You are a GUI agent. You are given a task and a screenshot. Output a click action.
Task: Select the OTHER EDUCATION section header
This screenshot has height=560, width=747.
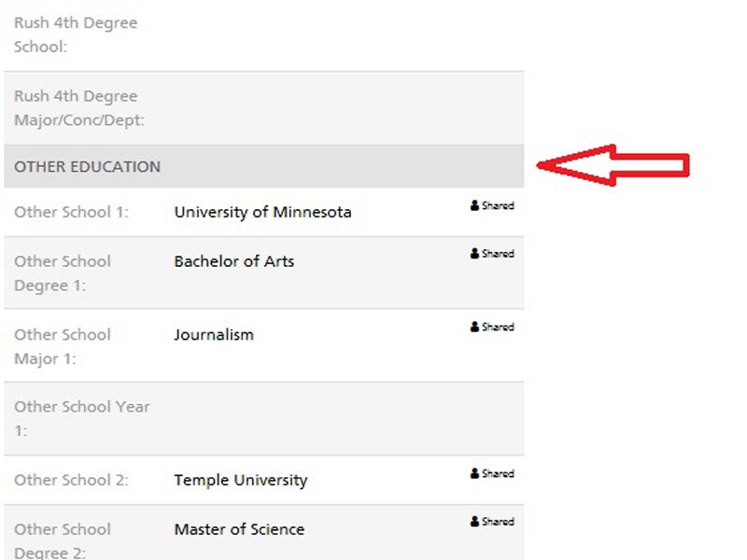click(x=88, y=167)
